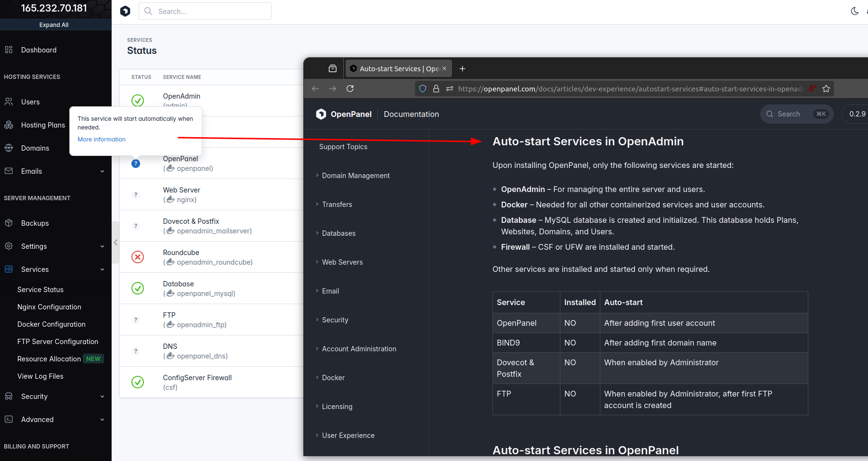The width and height of the screenshot is (868, 461).
Task: Open Resource Allocation submenu item
Action: 49,359
